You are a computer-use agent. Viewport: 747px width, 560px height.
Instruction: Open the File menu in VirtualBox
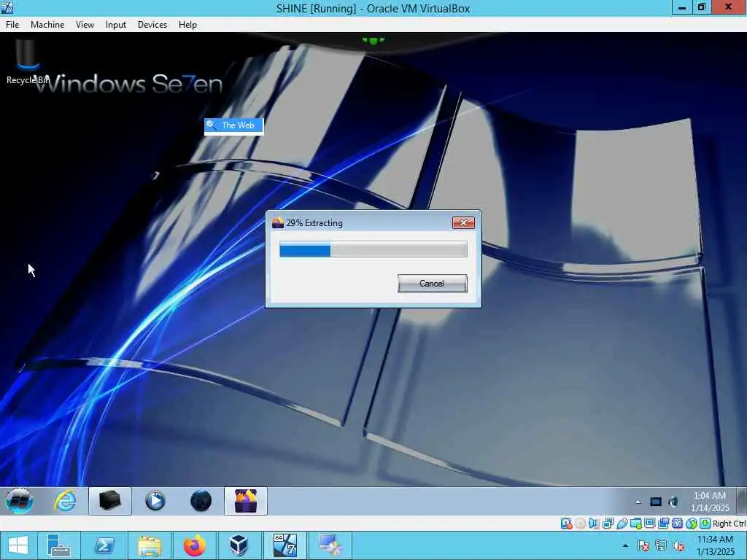click(x=12, y=25)
